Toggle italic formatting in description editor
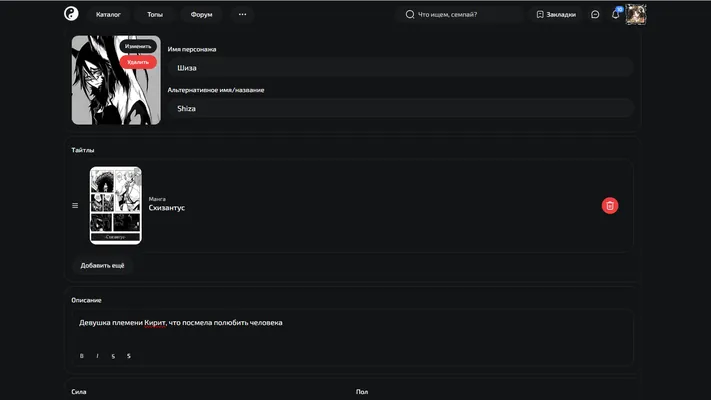Viewport: 711px width, 400px height. (x=97, y=356)
